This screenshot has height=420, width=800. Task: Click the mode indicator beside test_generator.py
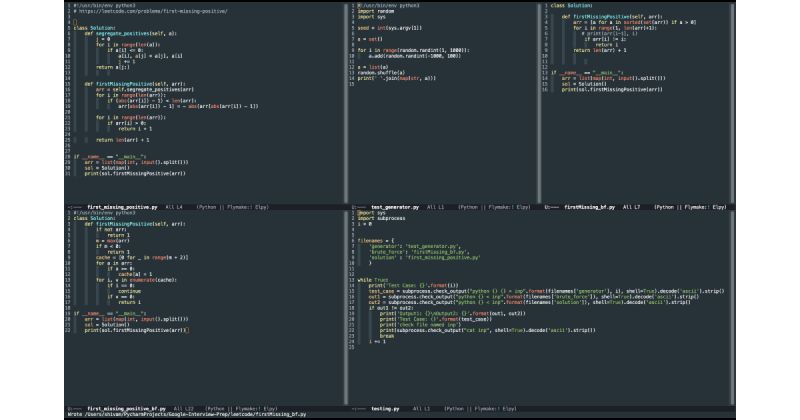tap(494, 207)
